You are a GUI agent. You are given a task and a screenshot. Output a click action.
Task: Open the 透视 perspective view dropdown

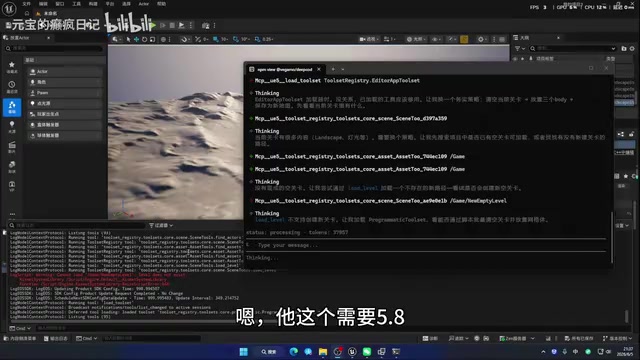369,39
